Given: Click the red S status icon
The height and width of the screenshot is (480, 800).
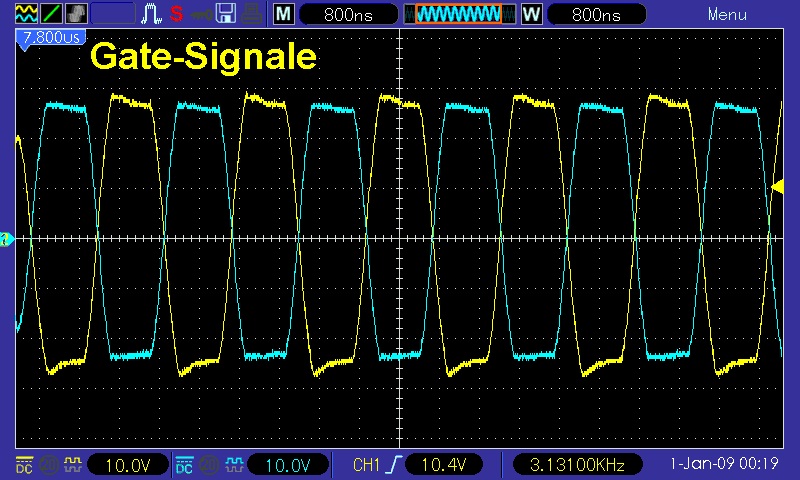Looking at the screenshot, I should tap(177, 14).
